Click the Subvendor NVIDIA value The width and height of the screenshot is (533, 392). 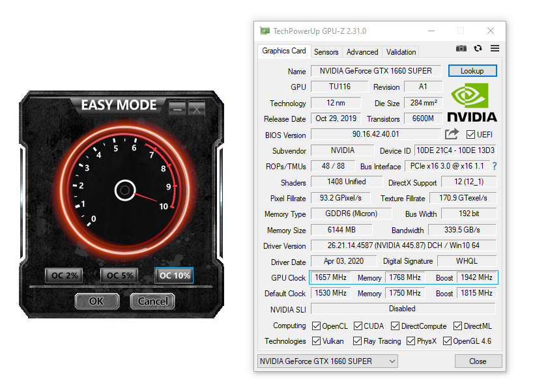pos(343,150)
